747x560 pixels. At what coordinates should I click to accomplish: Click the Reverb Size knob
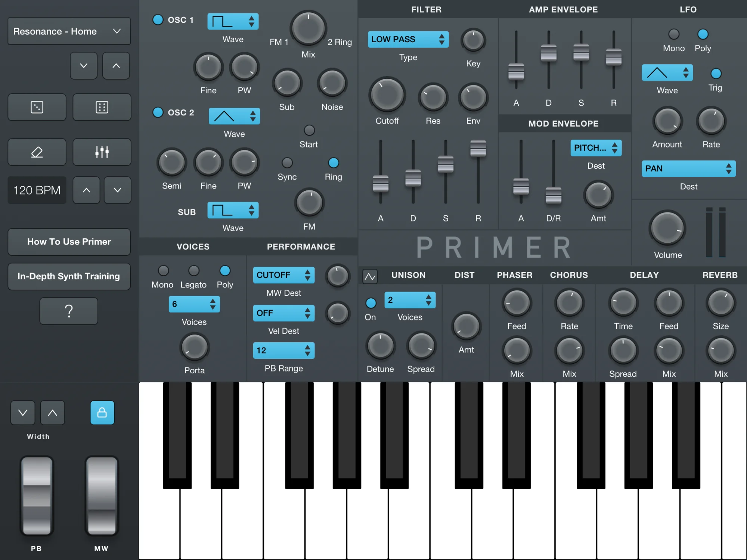721,303
